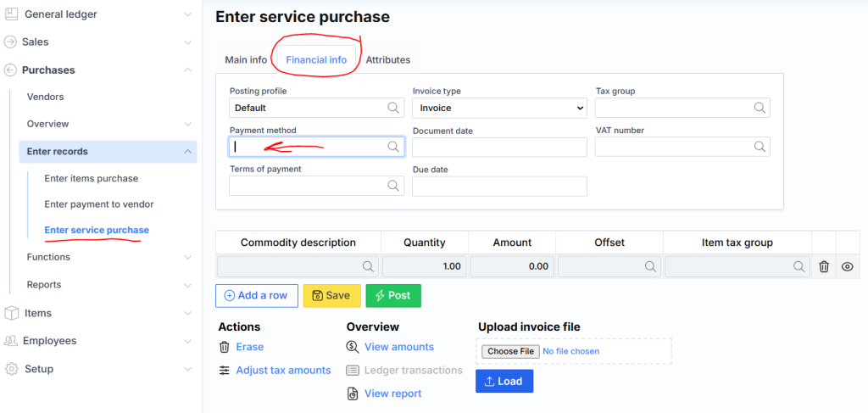Open the Invoice type dropdown
This screenshot has height=413, width=868.
(x=499, y=109)
